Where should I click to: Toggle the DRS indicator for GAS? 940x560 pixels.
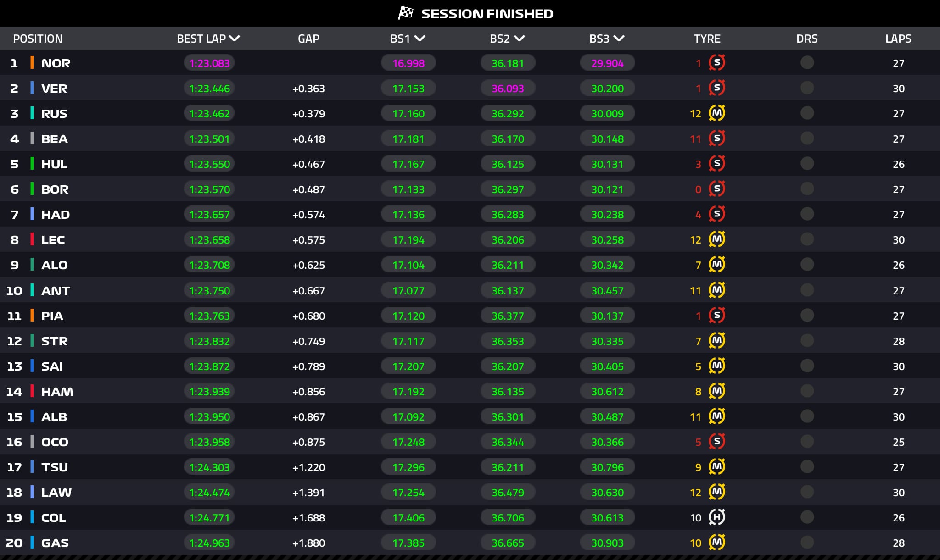click(807, 542)
